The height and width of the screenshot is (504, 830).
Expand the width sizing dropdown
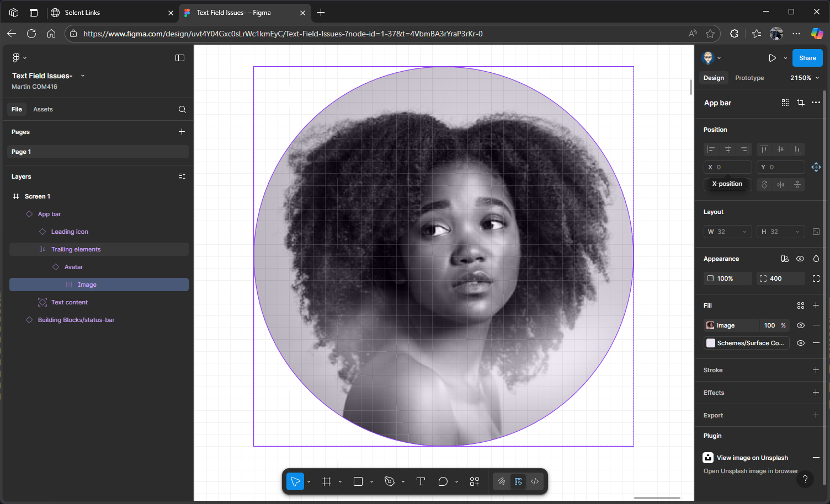coord(744,232)
